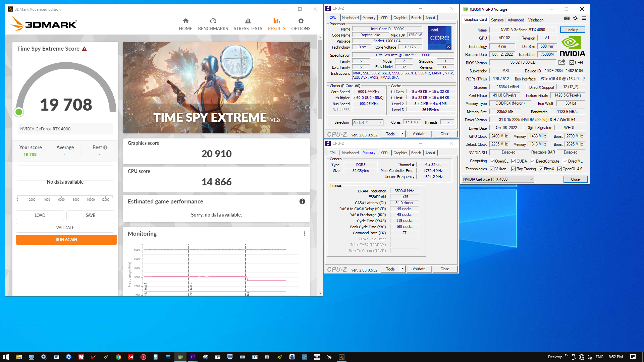
Task: Click the info icon beside Best
Action: 105,147
